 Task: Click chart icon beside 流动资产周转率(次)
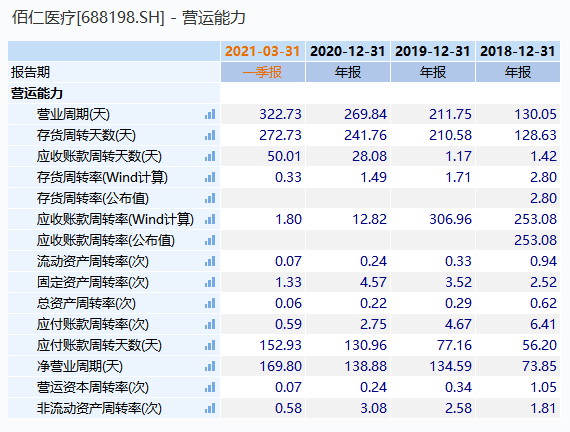coord(210,261)
